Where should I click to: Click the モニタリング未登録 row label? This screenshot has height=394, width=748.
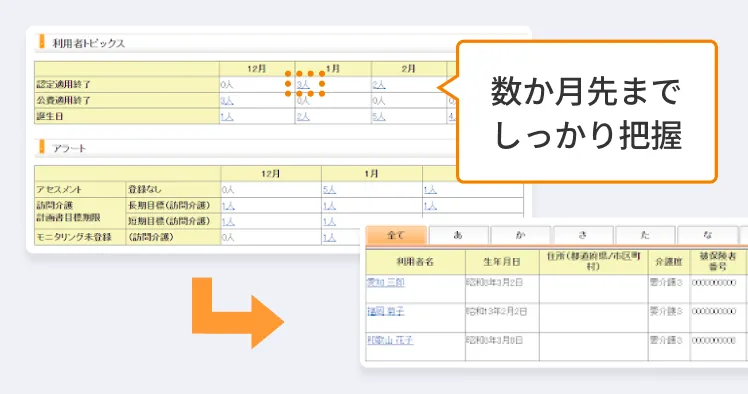point(74,237)
